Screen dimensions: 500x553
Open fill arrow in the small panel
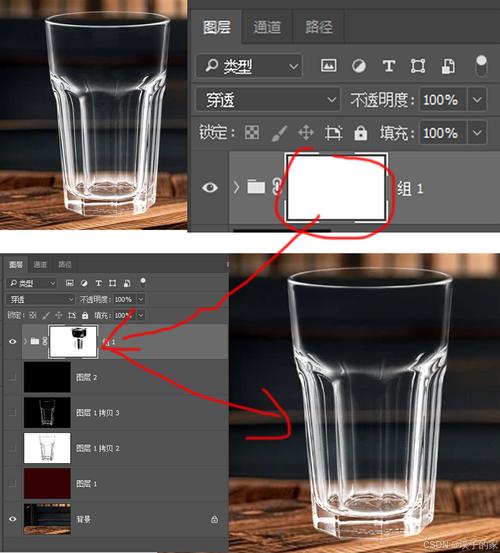pyautogui.click(x=141, y=315)
